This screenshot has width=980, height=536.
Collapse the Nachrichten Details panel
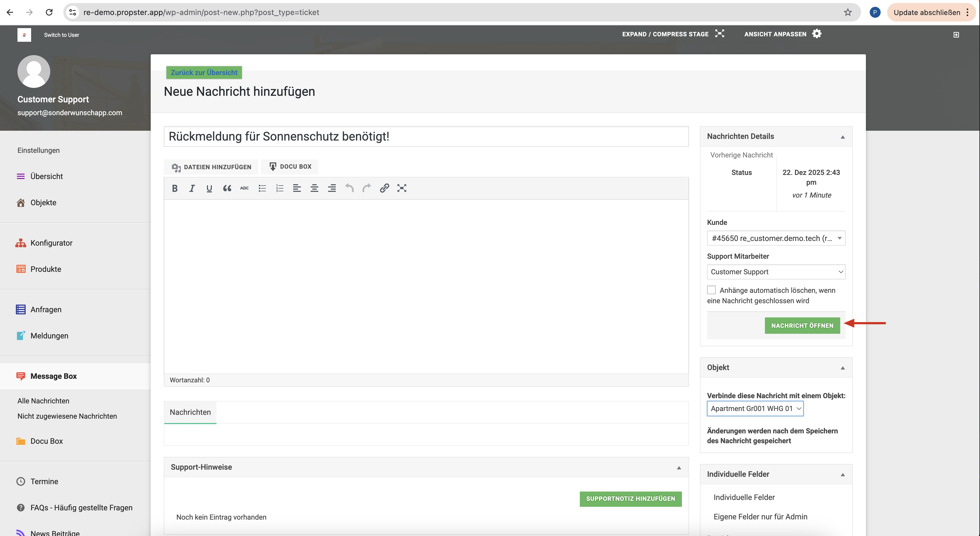842,137
